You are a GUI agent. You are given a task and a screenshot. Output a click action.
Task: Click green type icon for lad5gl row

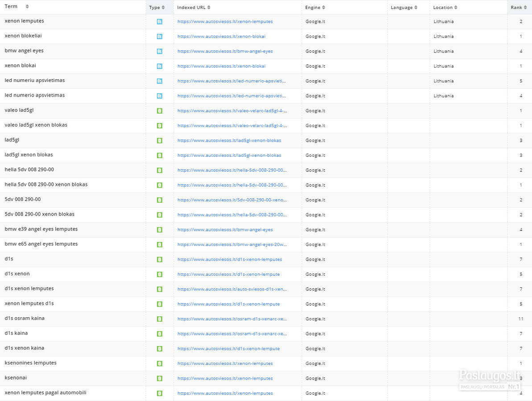click(160, 141)
